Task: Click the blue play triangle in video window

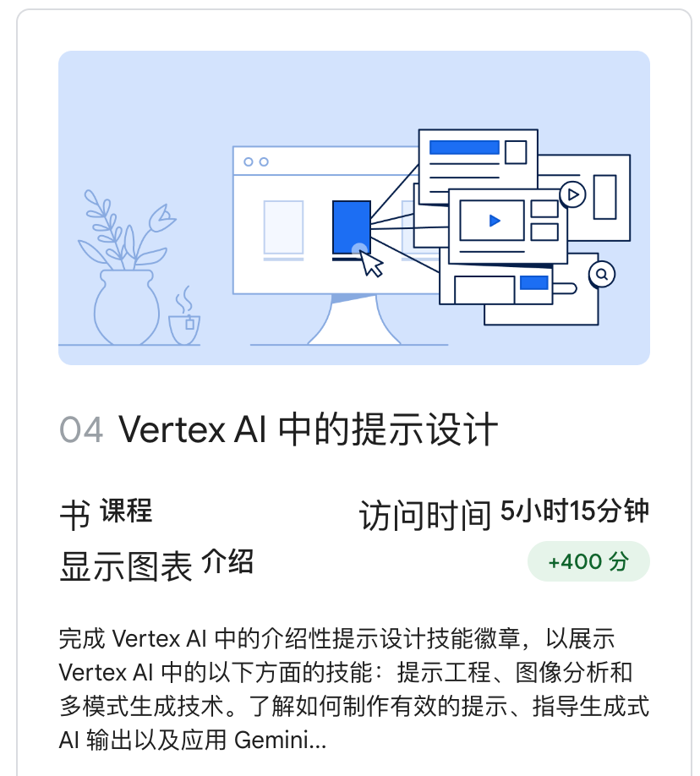Action: (495, 221)
